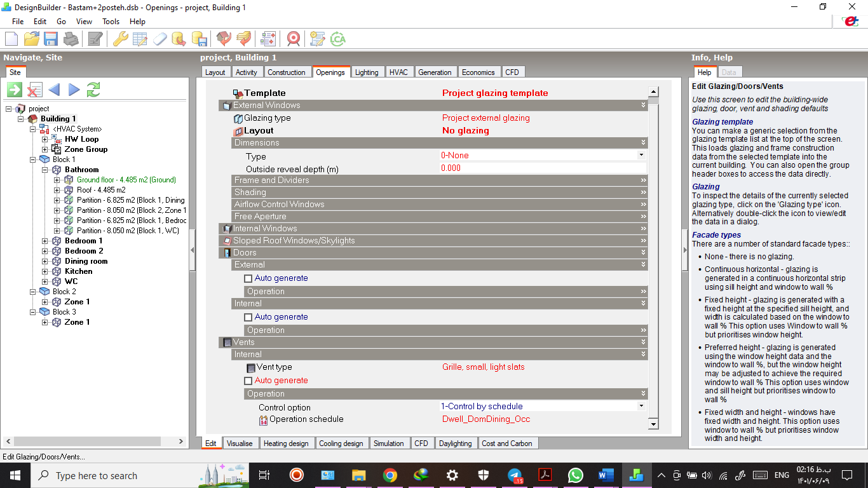This screenshot has height=488, width=868.
Task: Click the red X delete icon in navigator
Action: coord(34,90)
